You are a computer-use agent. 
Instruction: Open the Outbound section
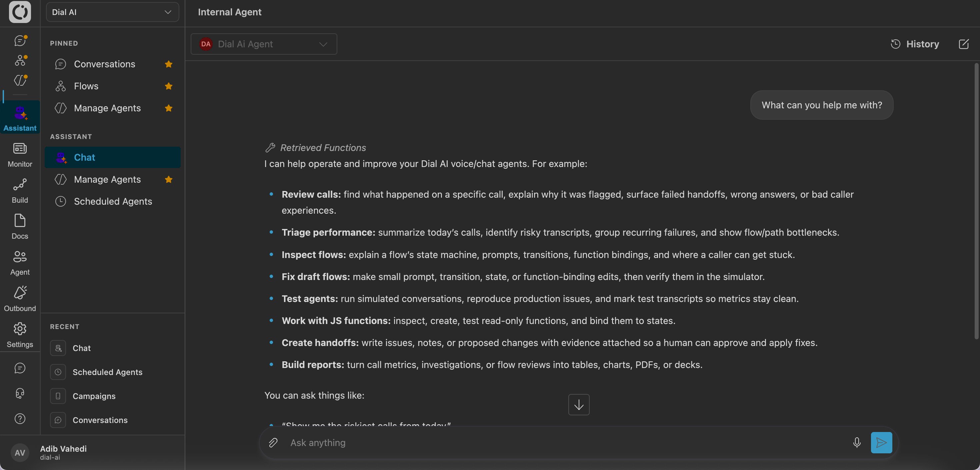20,299
